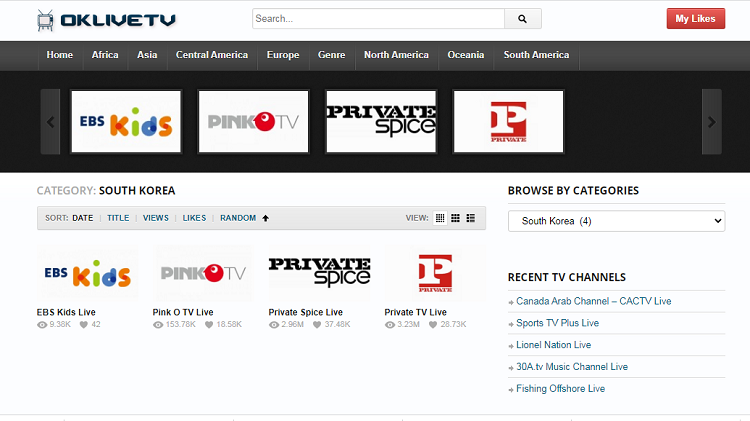Expand the South Korea category dropdown
Image resolution: width=750 pixels, height=421 pixels.
[x=616, y=221]
